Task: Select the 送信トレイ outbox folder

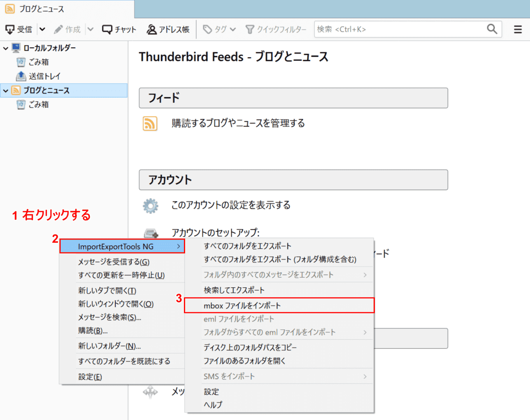Action: 44,76
